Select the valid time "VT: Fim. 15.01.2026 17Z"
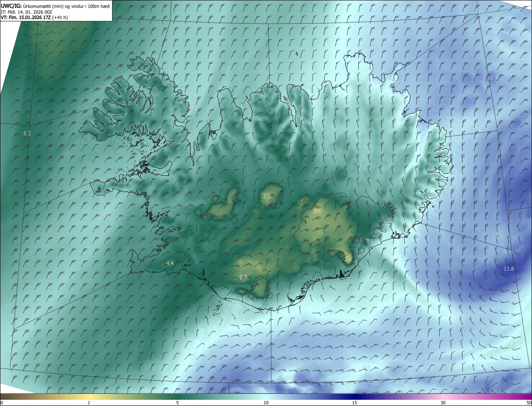 pos(26,17)
